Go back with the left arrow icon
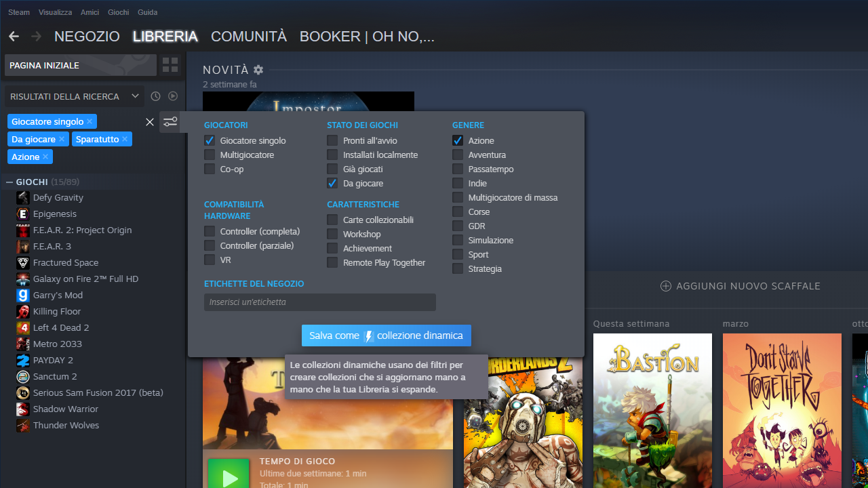The width and height of the screenshot is (868, 488). 14,37
